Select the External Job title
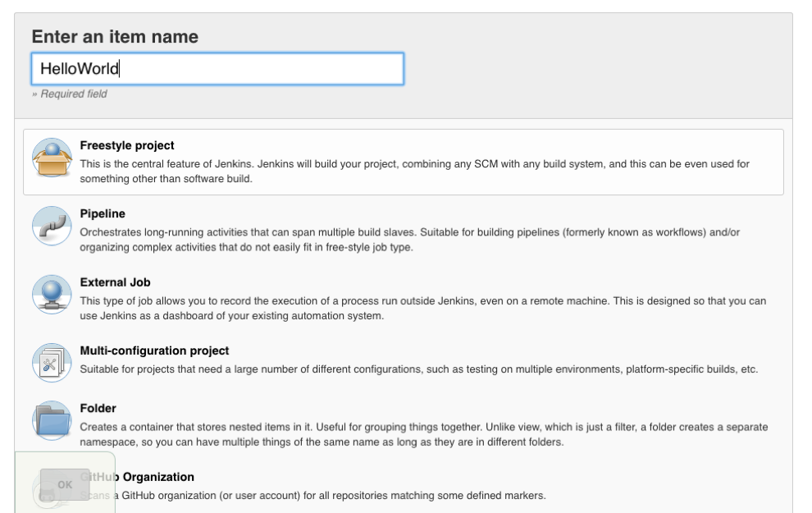Screen dimensions: 812x513 [115, 282]
